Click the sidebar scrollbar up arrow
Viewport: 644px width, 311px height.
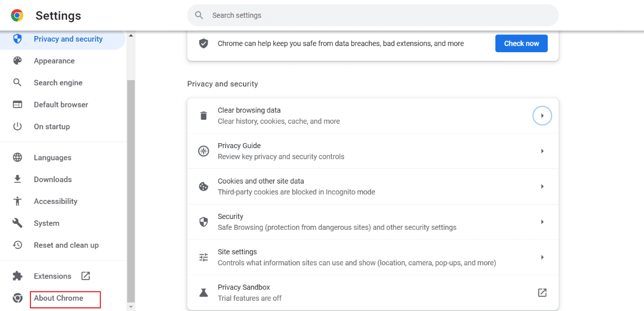(x=131, y=36)
